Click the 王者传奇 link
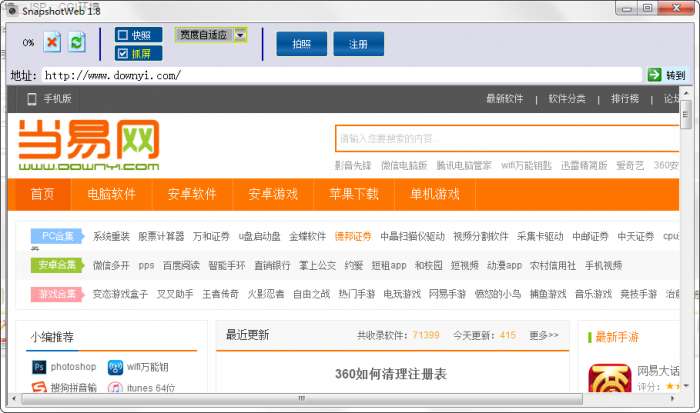 click(x=221, y=294)
